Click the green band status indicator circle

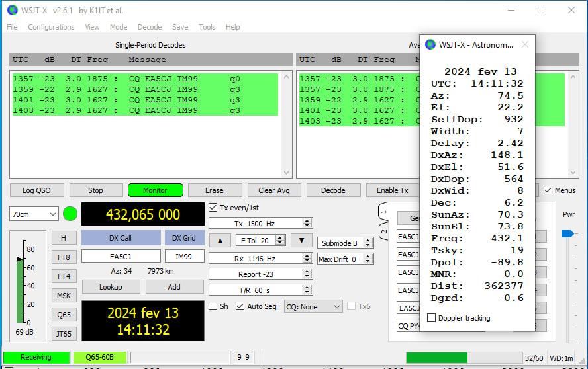[70, 214]
